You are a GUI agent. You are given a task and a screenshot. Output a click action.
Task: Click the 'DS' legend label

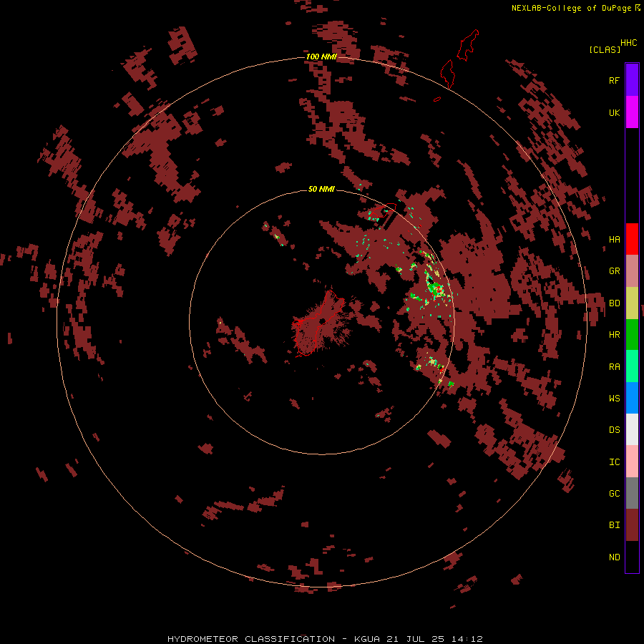tap(614, 430)
